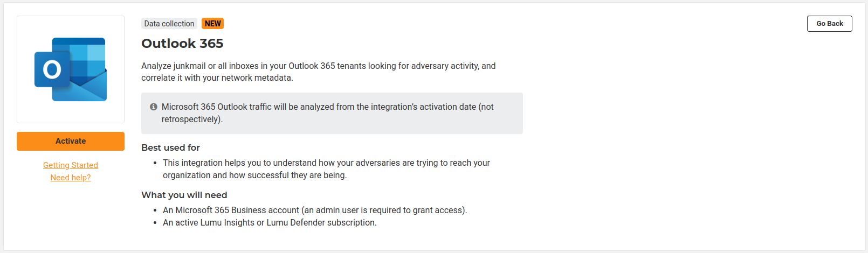Click the Outlook 365 heading

point(182,44)
